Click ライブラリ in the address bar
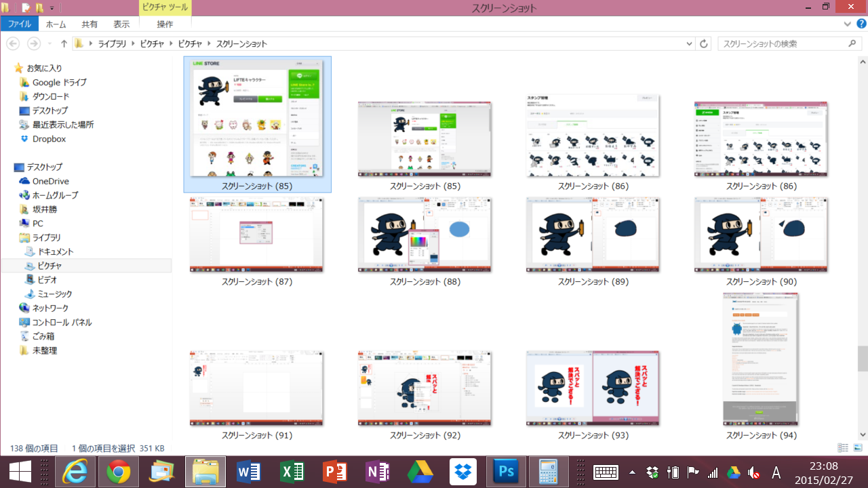Screen dimensions: 868x488 pyautogui.click(x=113, y=43)
